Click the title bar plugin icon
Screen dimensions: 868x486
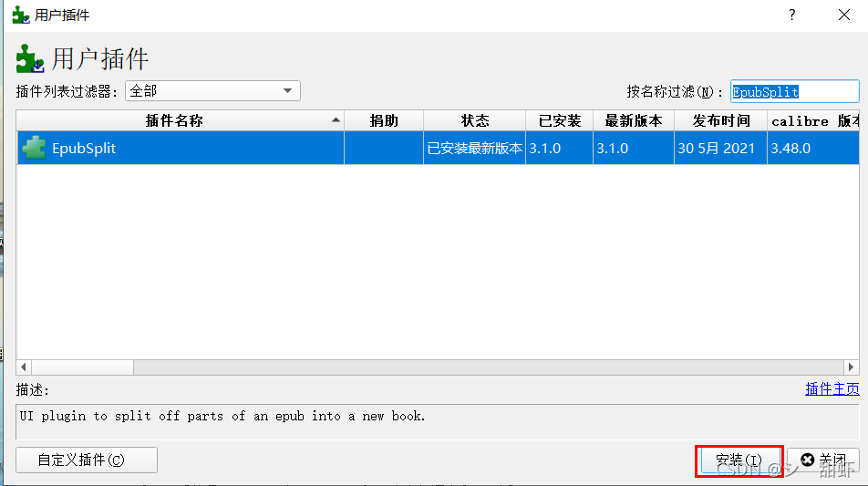pos(20,15)
